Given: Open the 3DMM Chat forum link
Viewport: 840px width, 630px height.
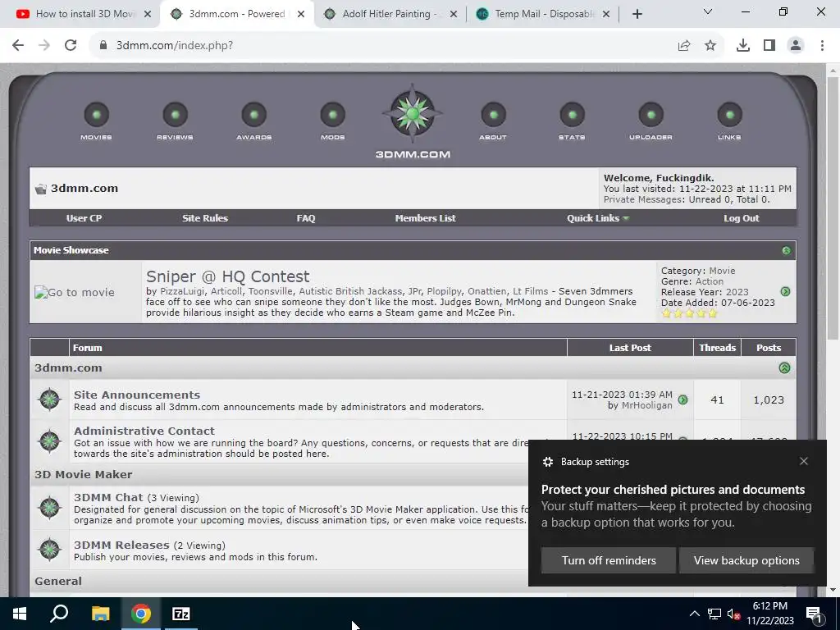Looking at the screenshot, I should (108, 497).
